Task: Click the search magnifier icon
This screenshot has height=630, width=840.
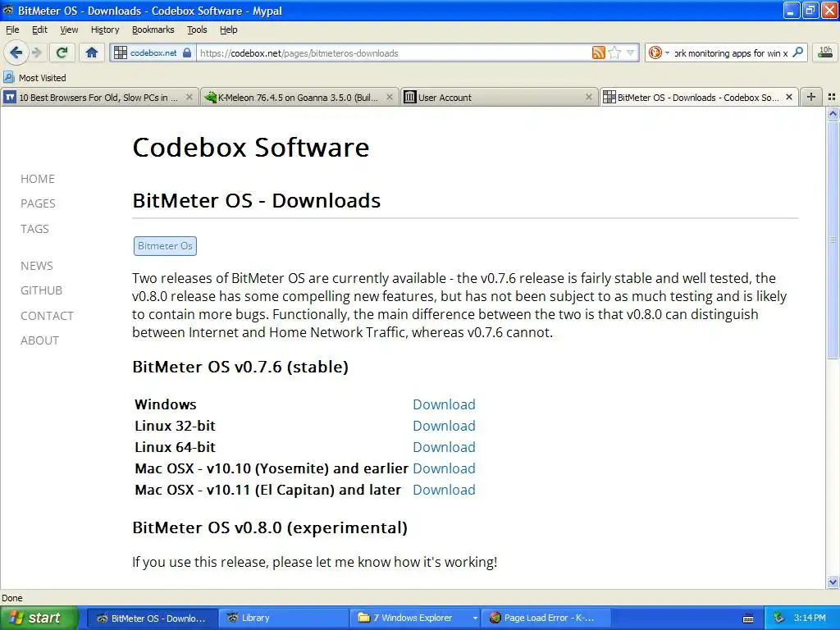Action: tap(798, 52)
